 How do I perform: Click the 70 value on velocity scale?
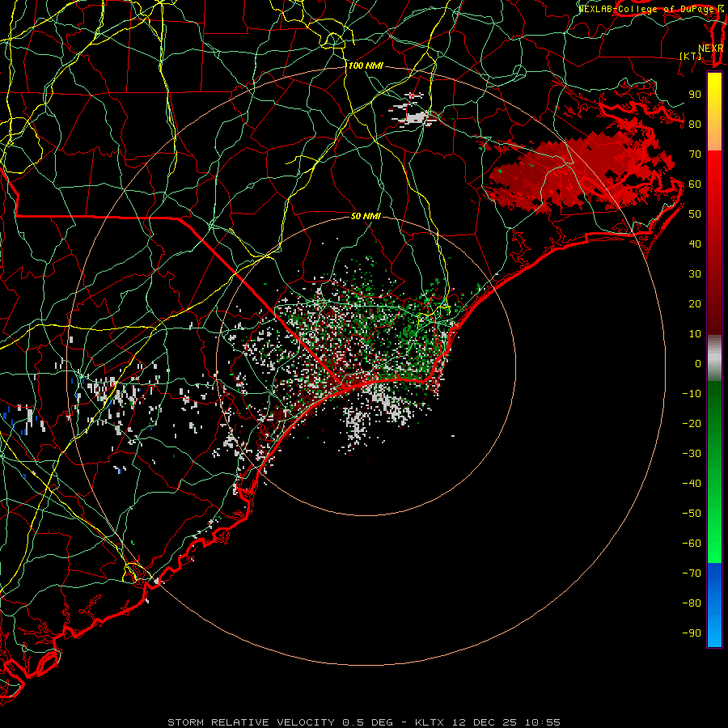695,154
